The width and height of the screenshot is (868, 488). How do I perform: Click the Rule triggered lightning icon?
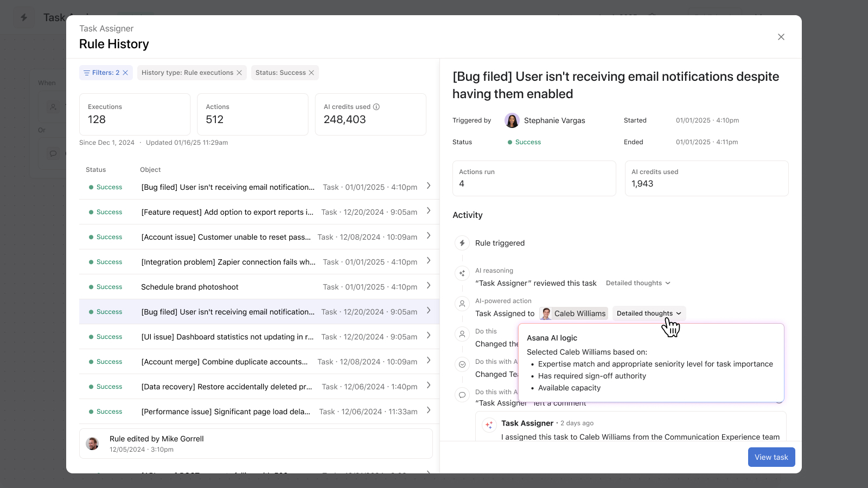[462, 243]
